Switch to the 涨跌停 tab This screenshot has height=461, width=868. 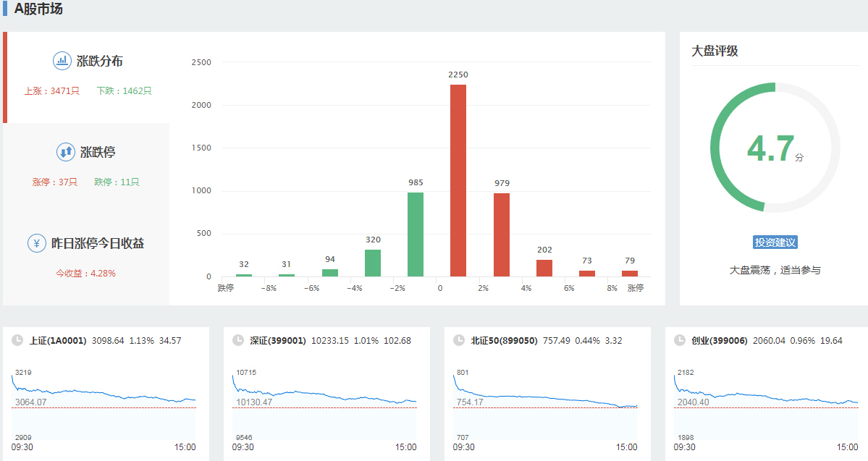pyautogui.click(x=98, y=153)
